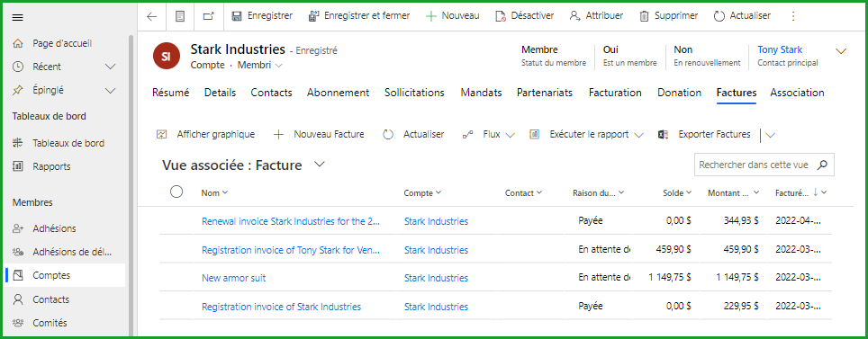The width and height of the screenshot is (868, 339).
Task: Switch to Donation tab
Action: (x=679, y=93)
